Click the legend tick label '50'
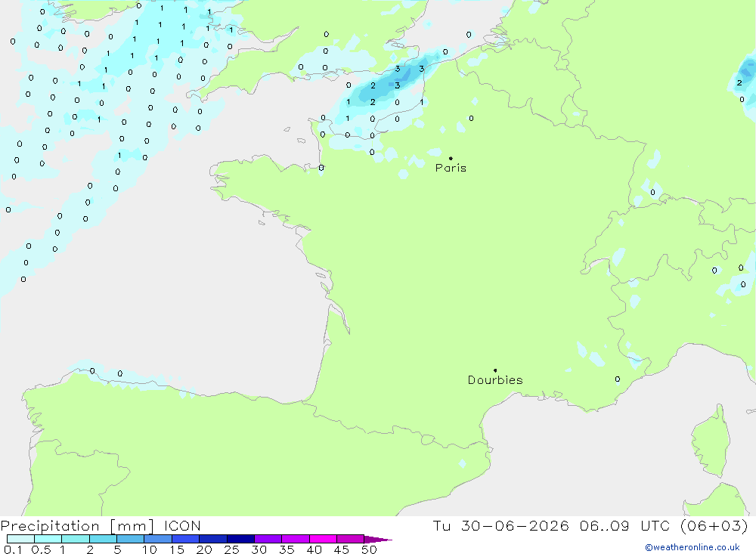 370,549
